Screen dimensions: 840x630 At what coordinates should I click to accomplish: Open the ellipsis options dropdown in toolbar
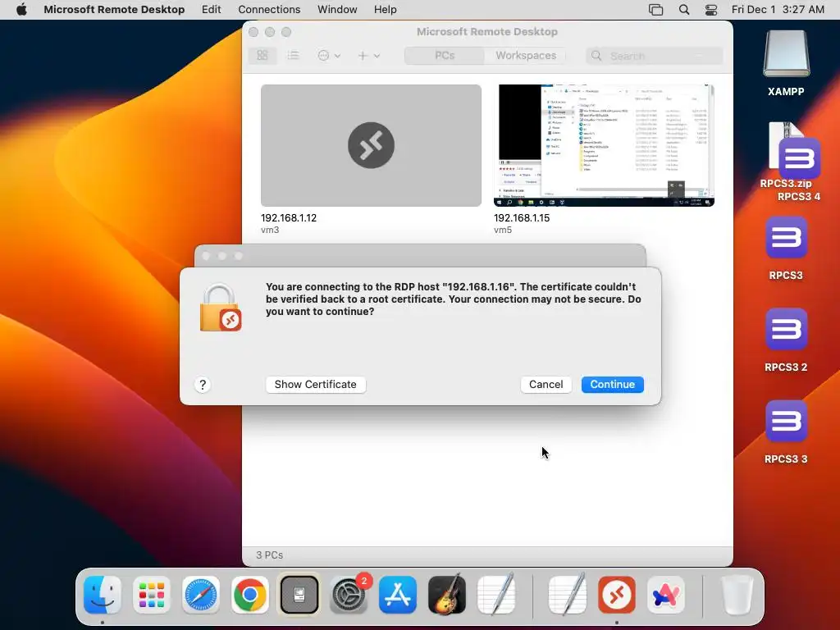[x=329, y=55]
